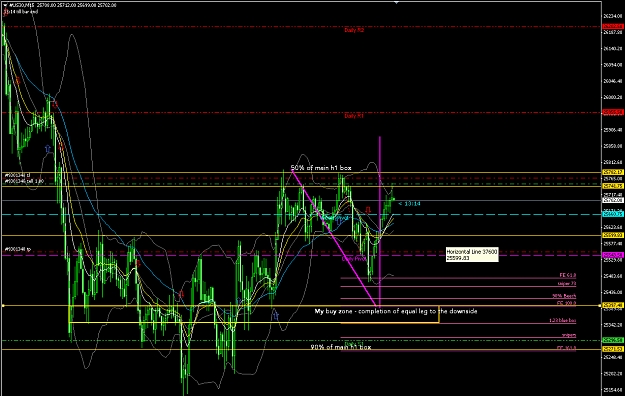Viewport: 625px width, 396px height.
Task: Click the left end handle of the buy-zone horizontal line
Action: pos(3,306)
